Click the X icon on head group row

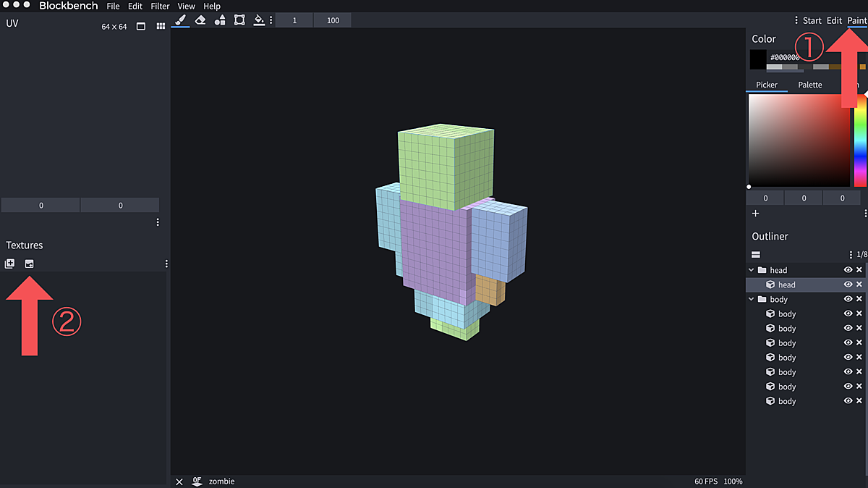(x=859, y=270)
